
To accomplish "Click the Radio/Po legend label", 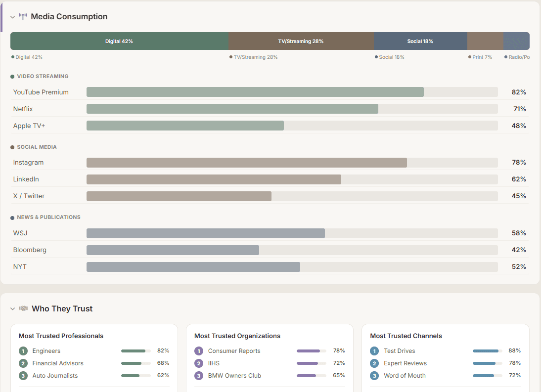I will [x=519, y=57].
